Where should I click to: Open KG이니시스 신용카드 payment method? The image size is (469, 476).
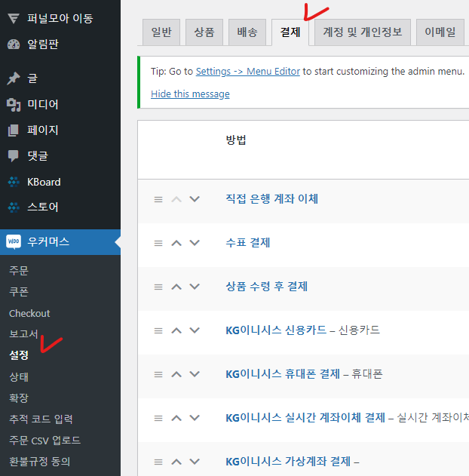(276, 330)
